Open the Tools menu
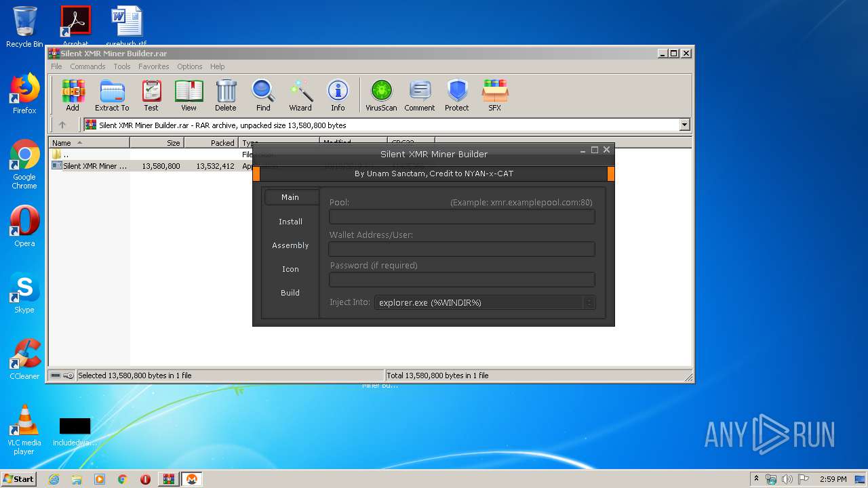This screenshot has width=868, height=488. click(122, 66)
